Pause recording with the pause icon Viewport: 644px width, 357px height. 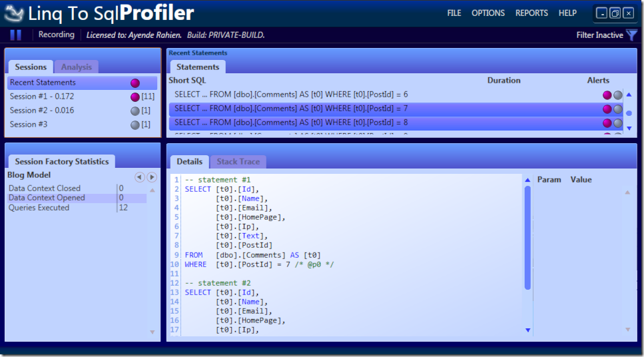[15, 35]
